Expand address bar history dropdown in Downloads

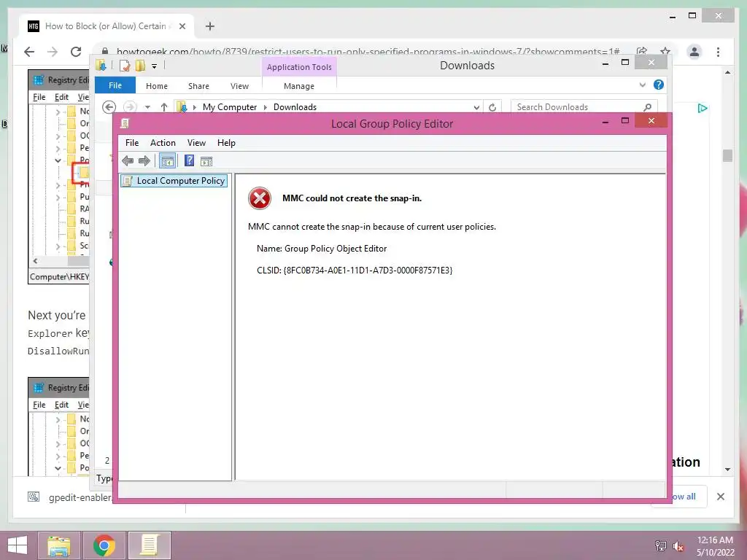point(476,108)
